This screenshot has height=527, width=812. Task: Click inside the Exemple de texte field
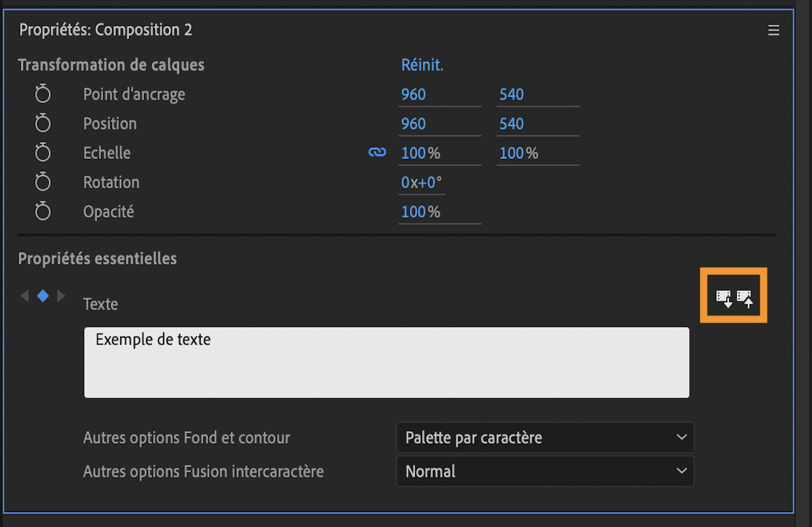point(386,362)
